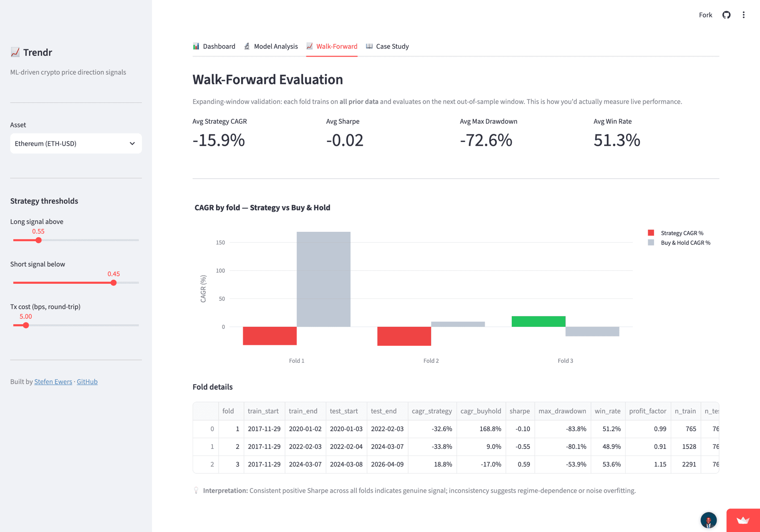The height and width of the screenshot is (532, 760).
Task: Click Fold 1 gray buy-and-hold bar
Action: tap(323, 279)
